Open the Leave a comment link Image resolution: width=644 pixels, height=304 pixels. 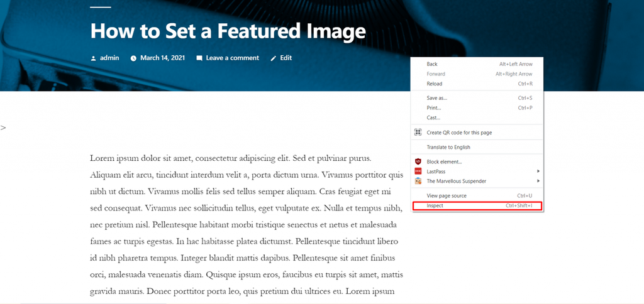click(233, 58)
